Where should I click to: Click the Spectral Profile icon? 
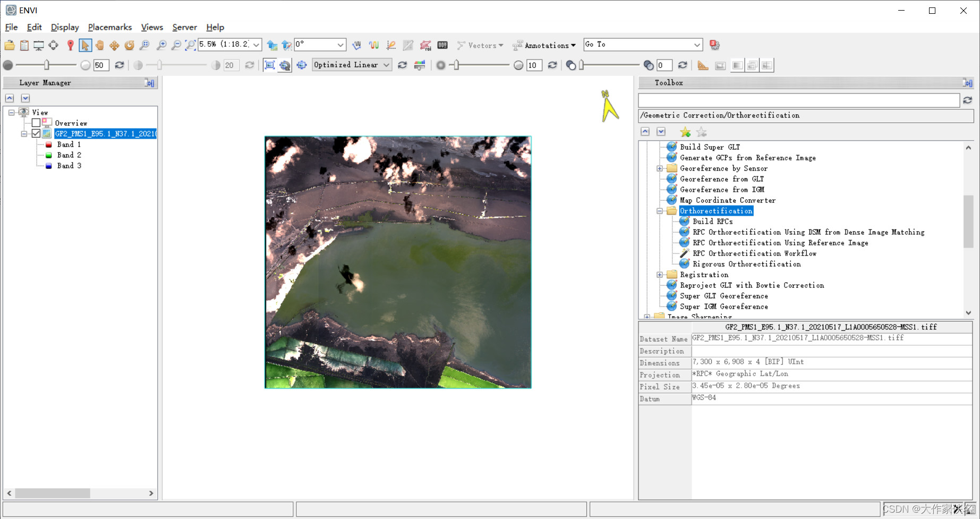point(374,45)
